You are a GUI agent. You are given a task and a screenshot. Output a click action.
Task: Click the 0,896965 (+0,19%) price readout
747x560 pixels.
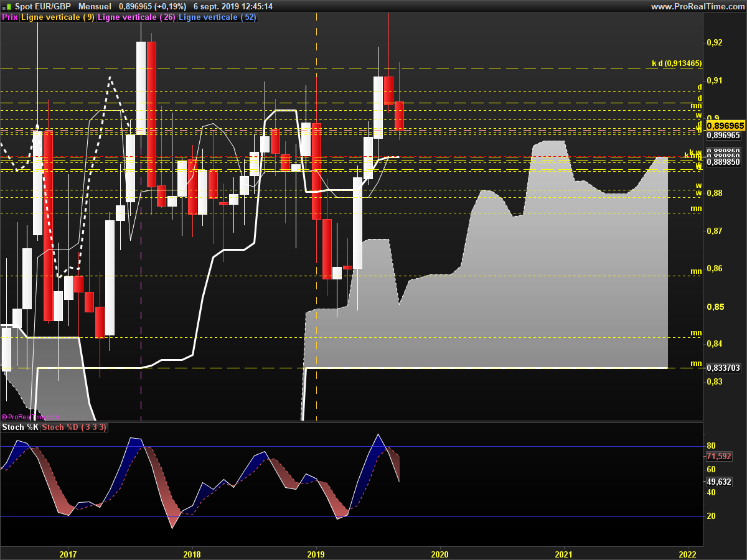click(153, 6)
